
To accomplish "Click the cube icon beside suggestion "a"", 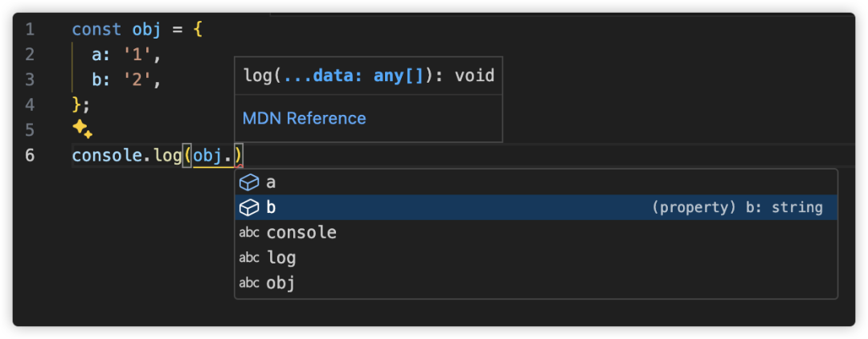I will (x=249, y=182).
